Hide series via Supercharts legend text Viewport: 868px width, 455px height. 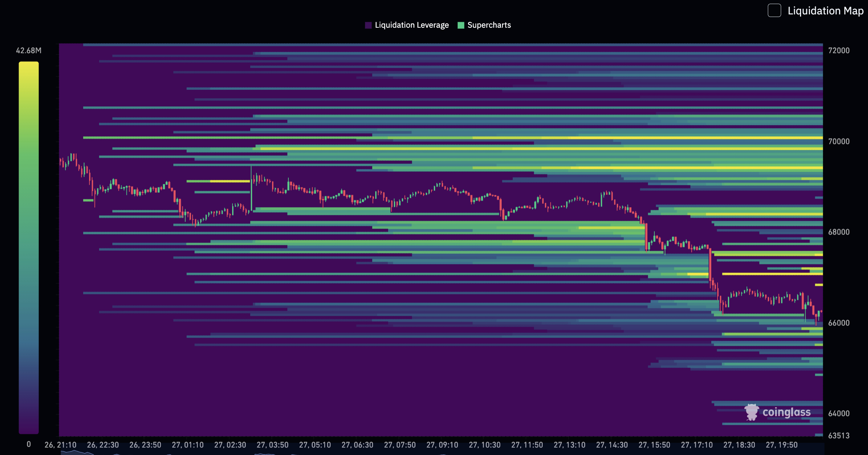tap(489, 25)
